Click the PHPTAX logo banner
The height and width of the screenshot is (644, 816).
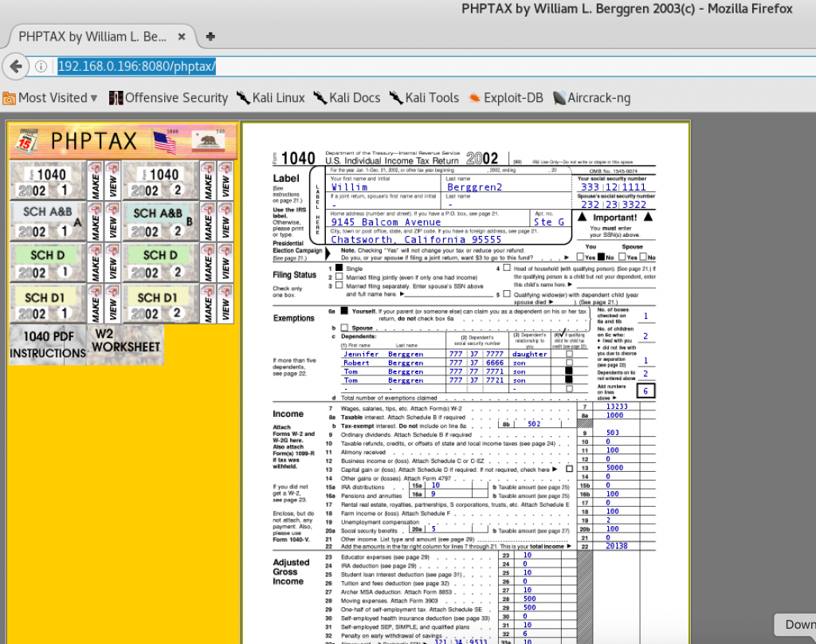123,140
